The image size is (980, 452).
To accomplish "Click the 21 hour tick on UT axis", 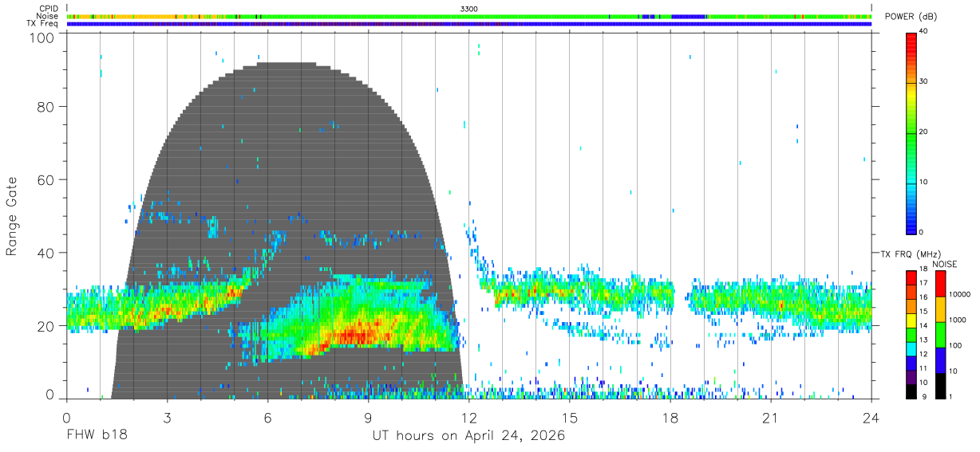I will pos(770,418).
